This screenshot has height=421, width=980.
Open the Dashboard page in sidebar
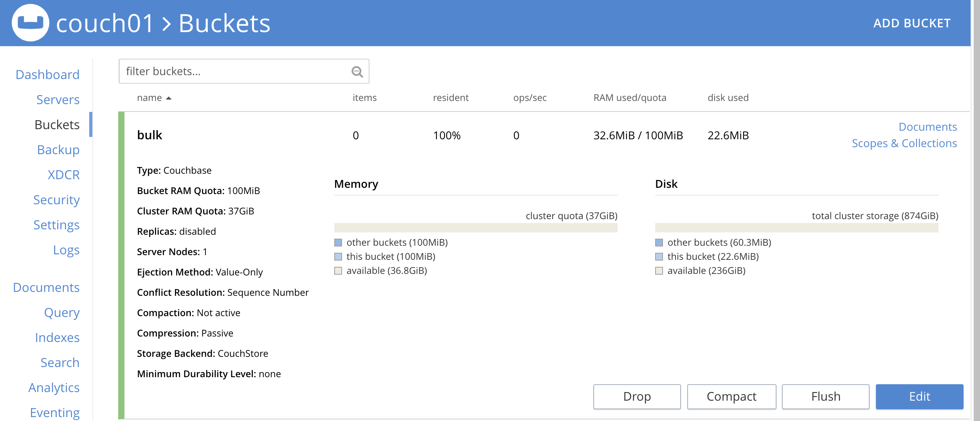click(47, 74)
